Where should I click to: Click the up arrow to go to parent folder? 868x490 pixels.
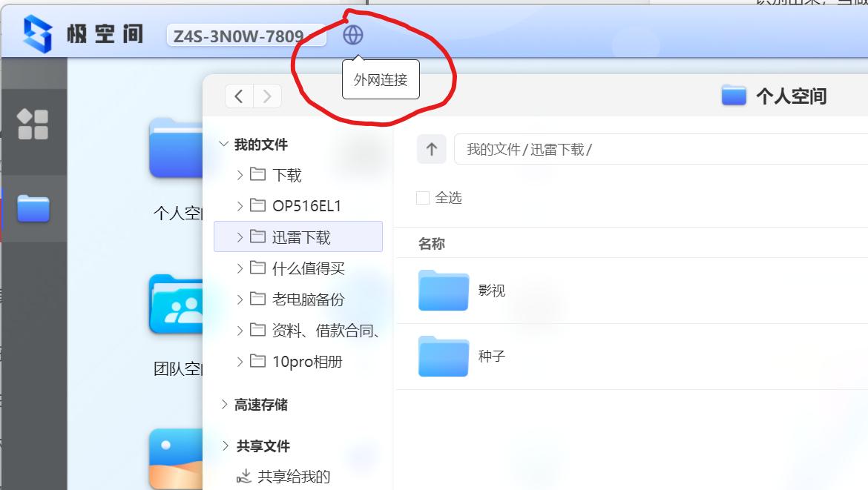[431, 148]
